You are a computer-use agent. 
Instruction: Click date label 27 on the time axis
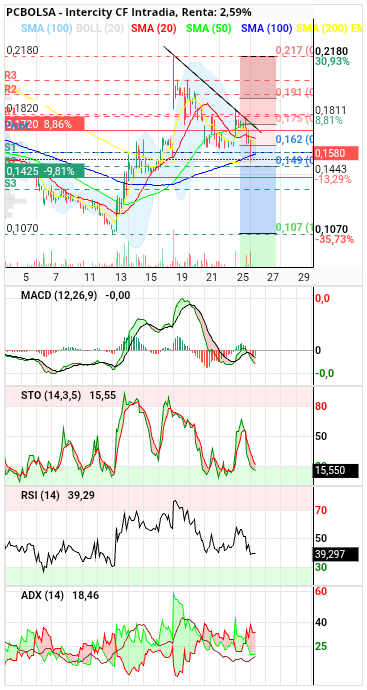(x=273, y=277)
